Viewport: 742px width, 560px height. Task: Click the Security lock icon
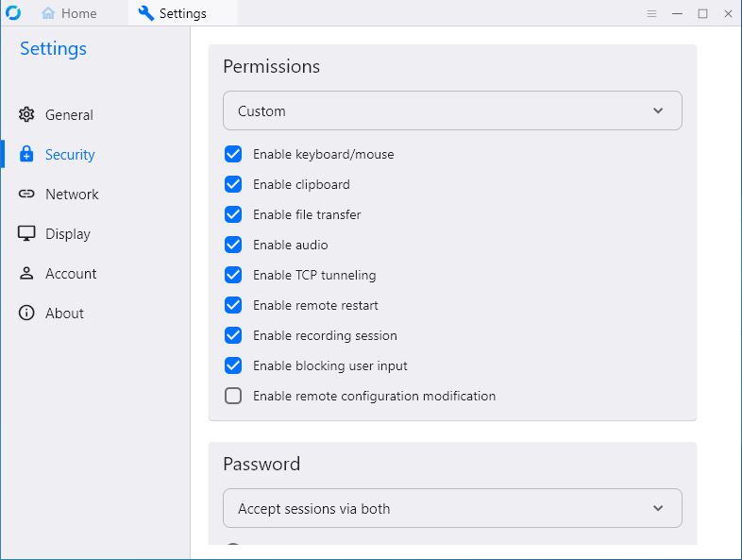click(x=26, y=154)
